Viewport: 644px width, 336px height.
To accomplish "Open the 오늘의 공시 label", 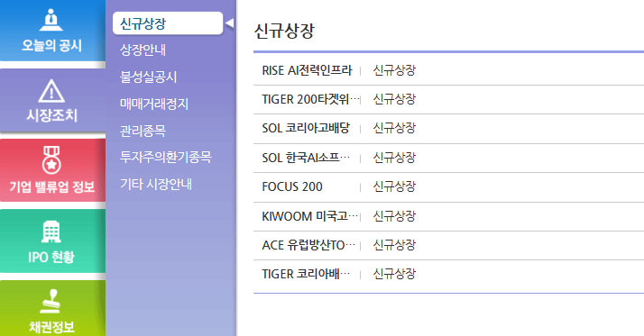I will tap(51, 45).
